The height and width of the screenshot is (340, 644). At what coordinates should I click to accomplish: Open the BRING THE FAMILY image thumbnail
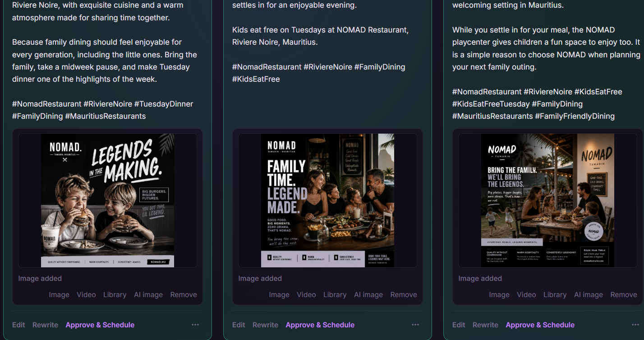pos(547,200)
